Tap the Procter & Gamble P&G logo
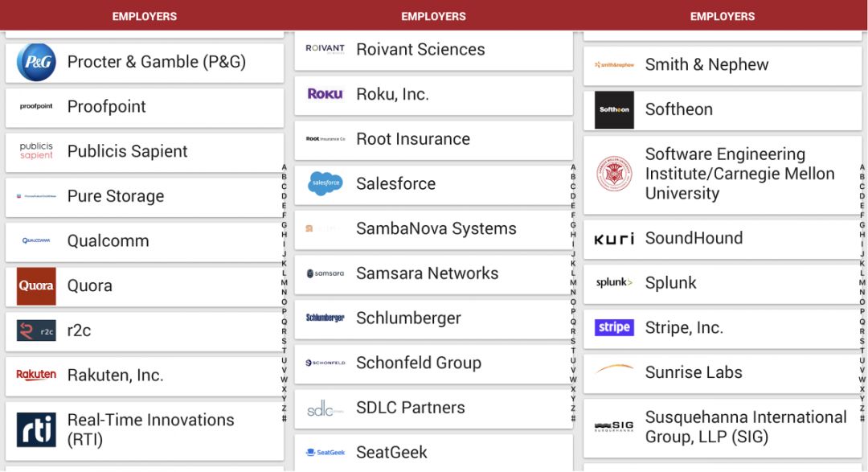The image size is (868, 472). 36,62
